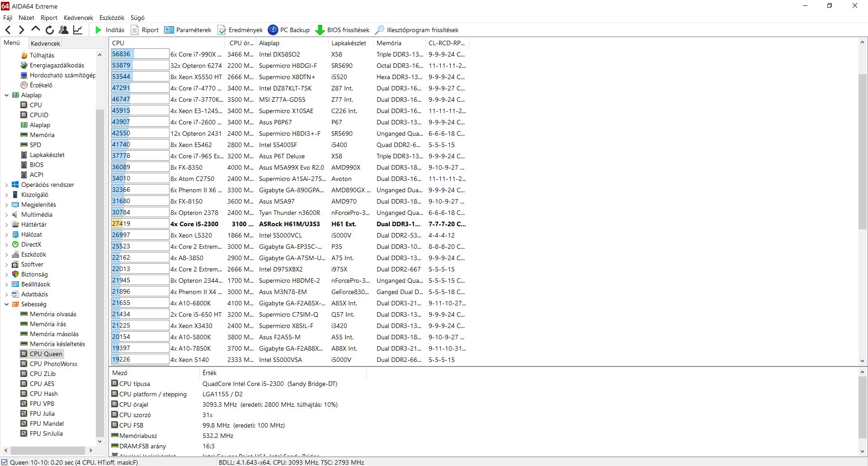The image size is (868, 466).
Task: Collapse the Sebesség tree node
Action: pos(6,304)
